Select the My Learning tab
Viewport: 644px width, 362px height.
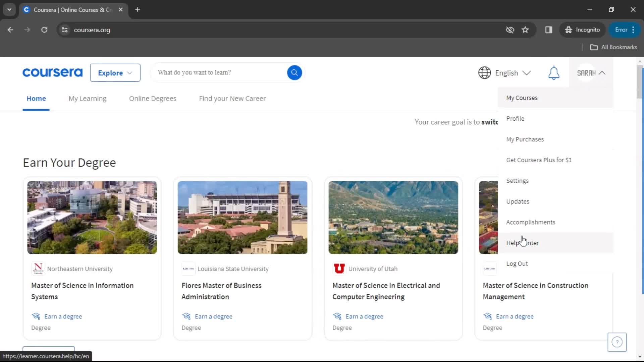[x=87, y=98]
